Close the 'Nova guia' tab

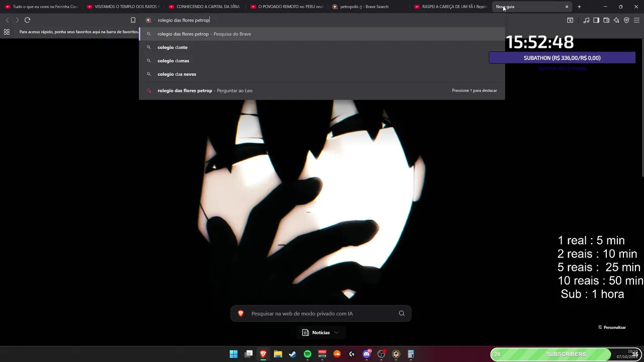567,7
